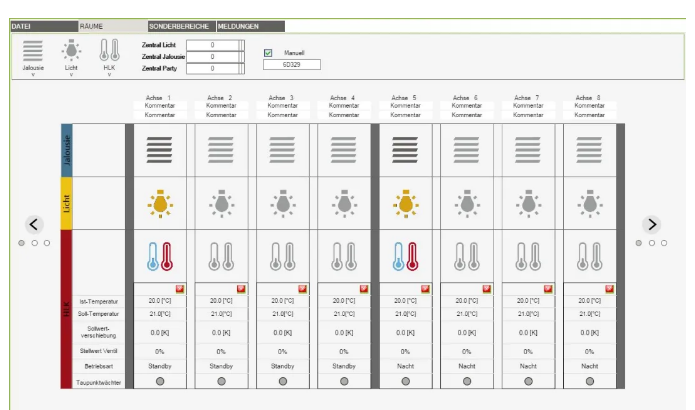Toggle the Achse 1 Taupunktwächter indicator
The height and width of the screenshot is (410, 695).
pyautogui.click(x=159, y=381)
